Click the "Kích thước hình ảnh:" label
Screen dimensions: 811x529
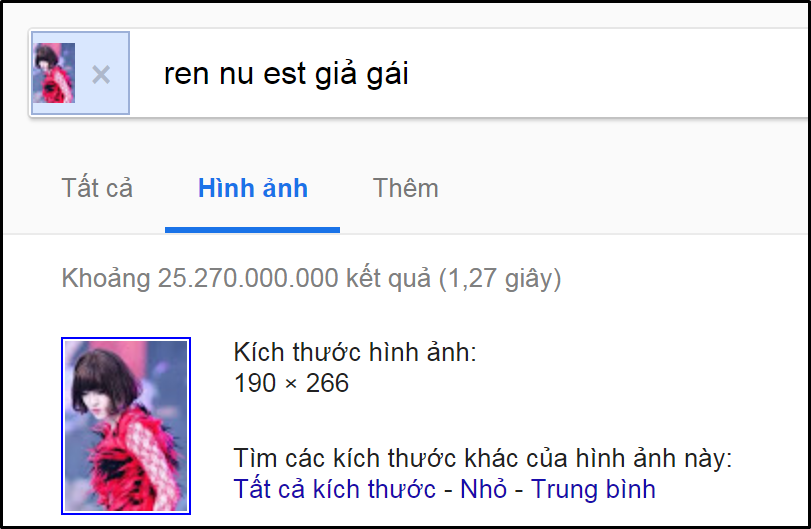pos(355,352)
